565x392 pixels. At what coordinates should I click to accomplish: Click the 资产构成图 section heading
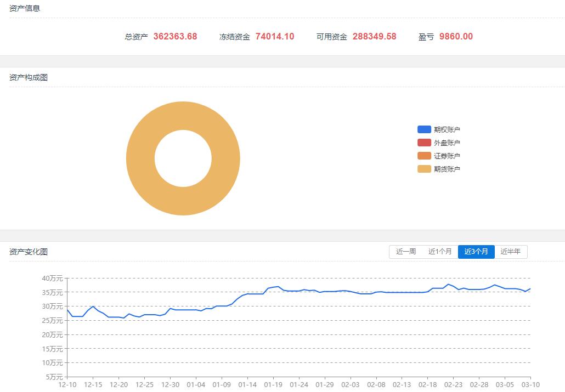[29, 77]
